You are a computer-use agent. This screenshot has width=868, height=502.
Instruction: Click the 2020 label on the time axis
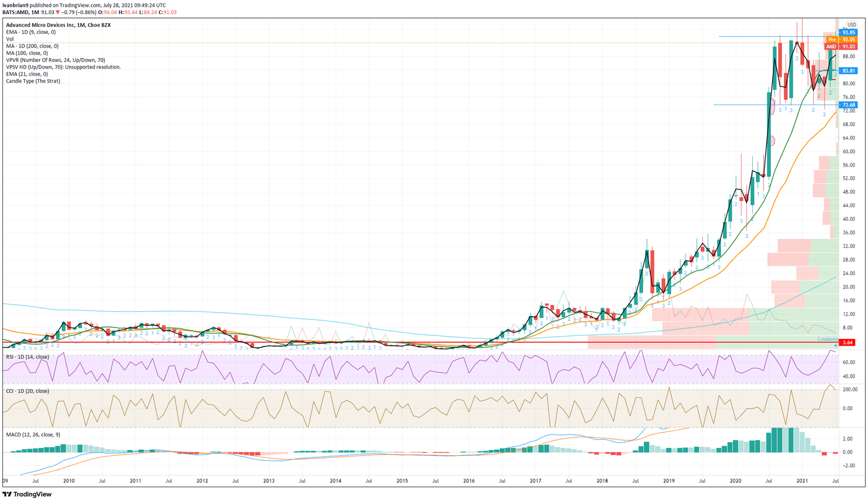736,481
